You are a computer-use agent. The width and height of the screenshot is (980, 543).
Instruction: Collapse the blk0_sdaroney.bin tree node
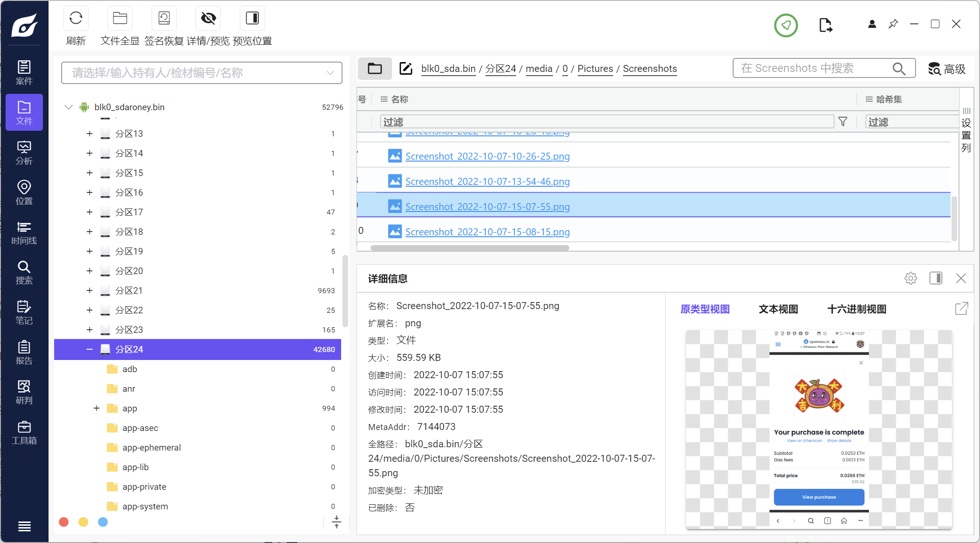69,107
